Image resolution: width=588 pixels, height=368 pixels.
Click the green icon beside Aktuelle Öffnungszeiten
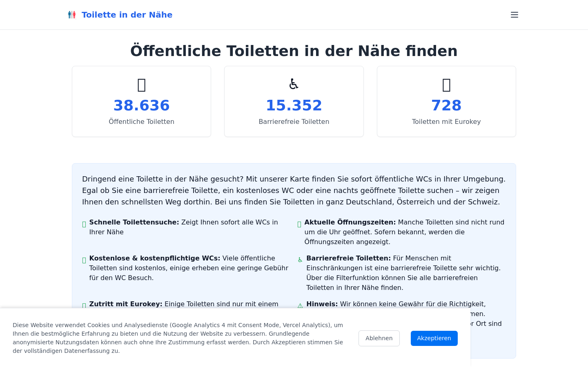point(299,224)
